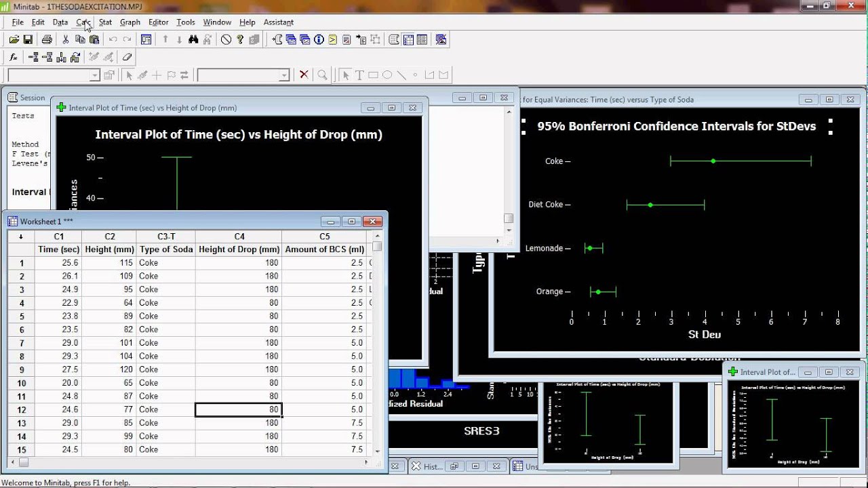Viewport: 868px width, 488px height.
Task: Click the blue Show Info icon
Action: tap(319, 40)
